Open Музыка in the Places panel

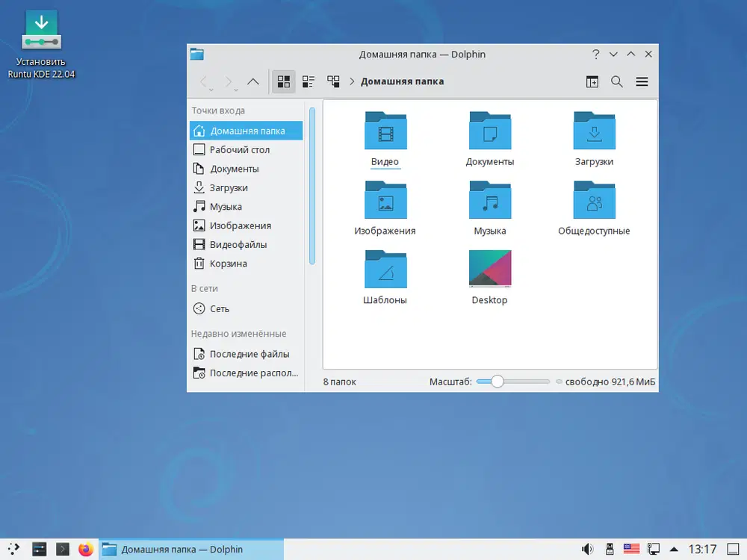pyautogui.click(x=247, y=207)
